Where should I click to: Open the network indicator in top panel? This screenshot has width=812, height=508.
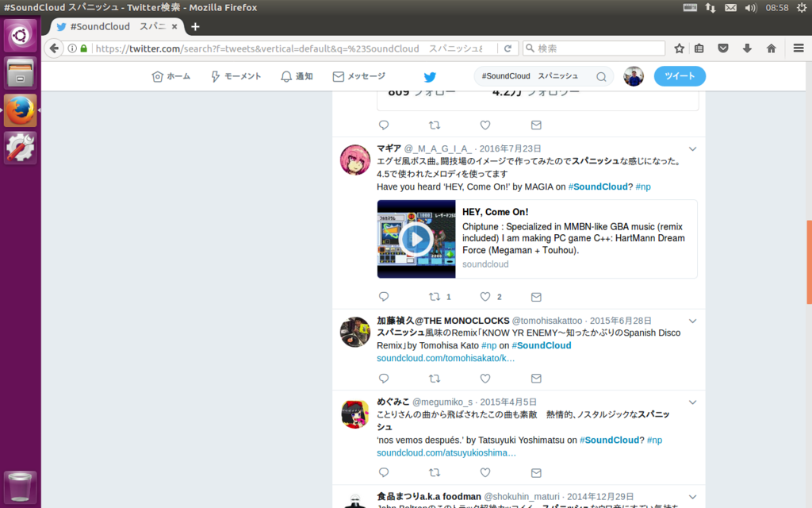coord(710,8)
